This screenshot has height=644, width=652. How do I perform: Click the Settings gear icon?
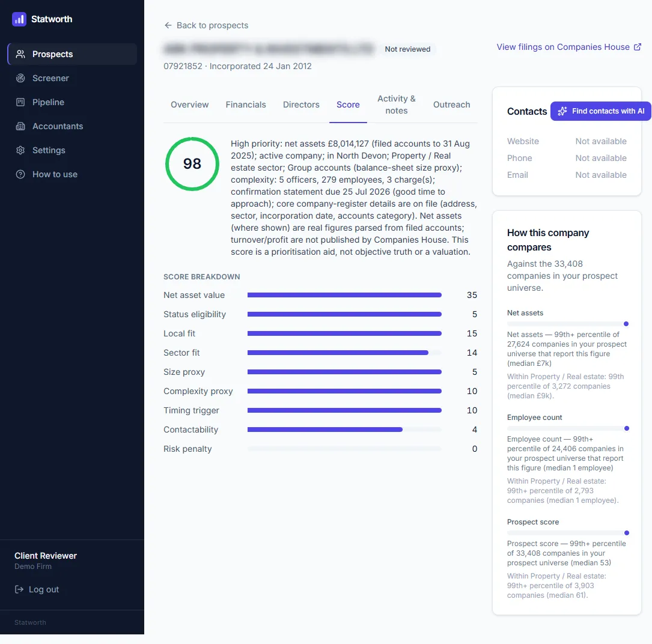click(20, 150)
